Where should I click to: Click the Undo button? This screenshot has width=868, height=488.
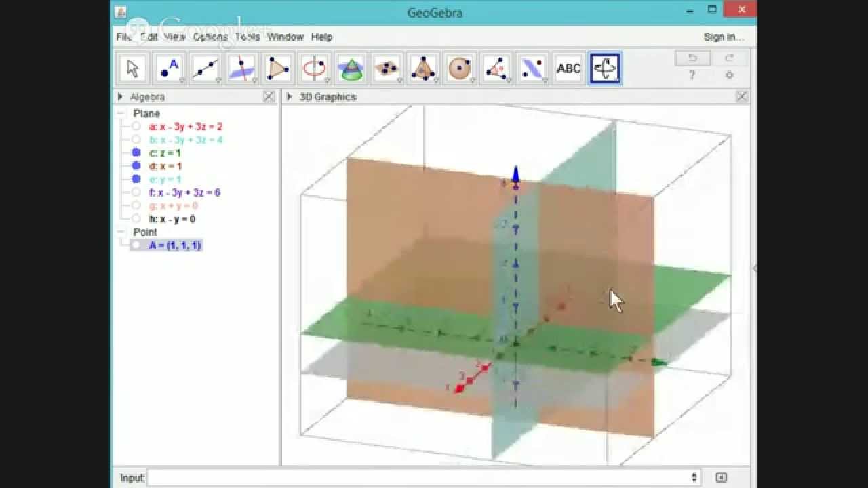point(692,58)
